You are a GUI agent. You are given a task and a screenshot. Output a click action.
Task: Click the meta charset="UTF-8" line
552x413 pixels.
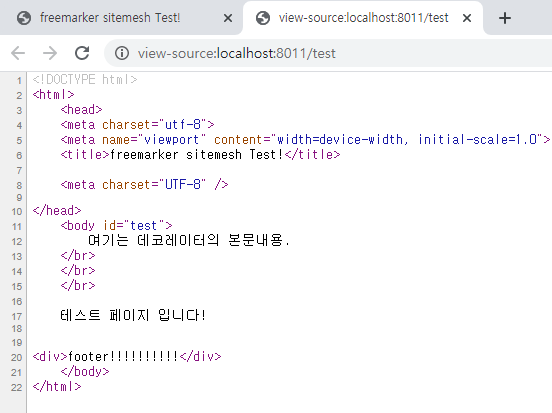144,184
